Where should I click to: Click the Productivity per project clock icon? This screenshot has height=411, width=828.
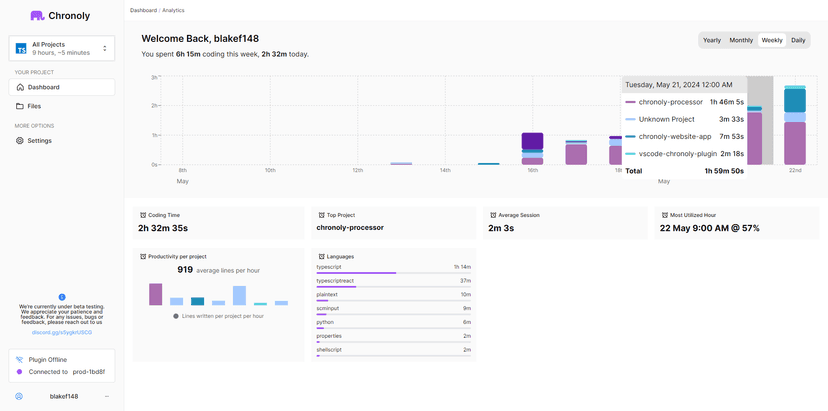point(143,257)
